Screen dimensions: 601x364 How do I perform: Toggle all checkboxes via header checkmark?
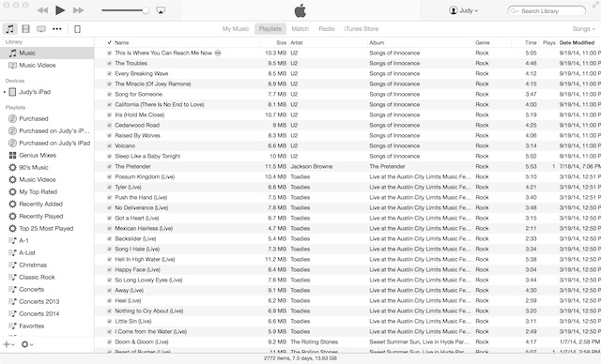coord(109,42)
